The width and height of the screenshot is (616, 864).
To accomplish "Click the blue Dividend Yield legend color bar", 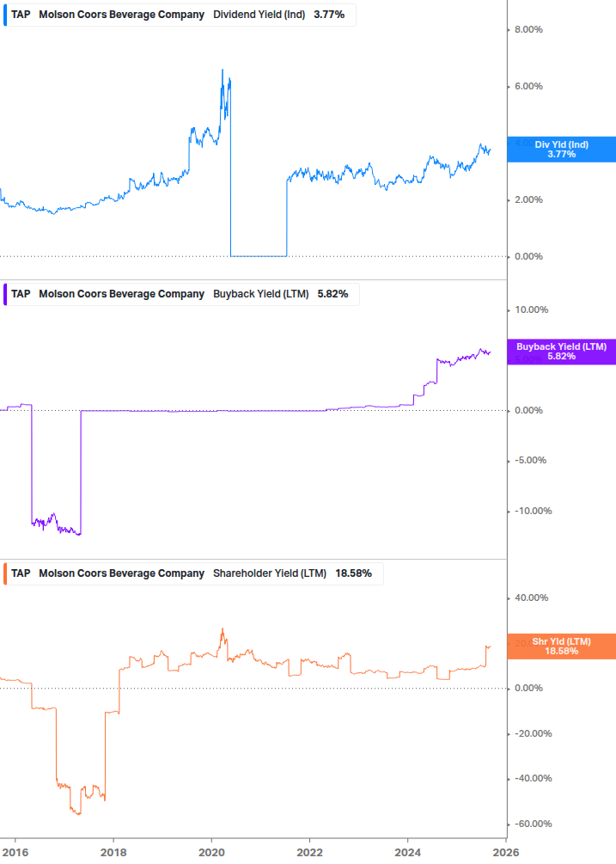I will coord(5,15).
